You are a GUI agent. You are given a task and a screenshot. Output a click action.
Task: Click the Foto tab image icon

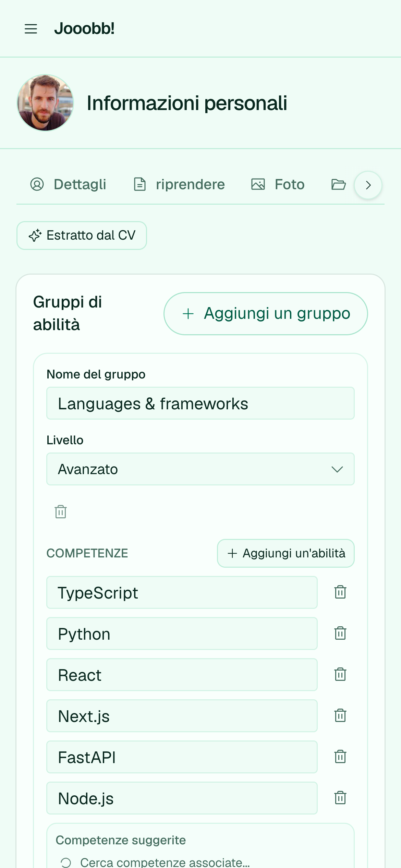[258, 184]
